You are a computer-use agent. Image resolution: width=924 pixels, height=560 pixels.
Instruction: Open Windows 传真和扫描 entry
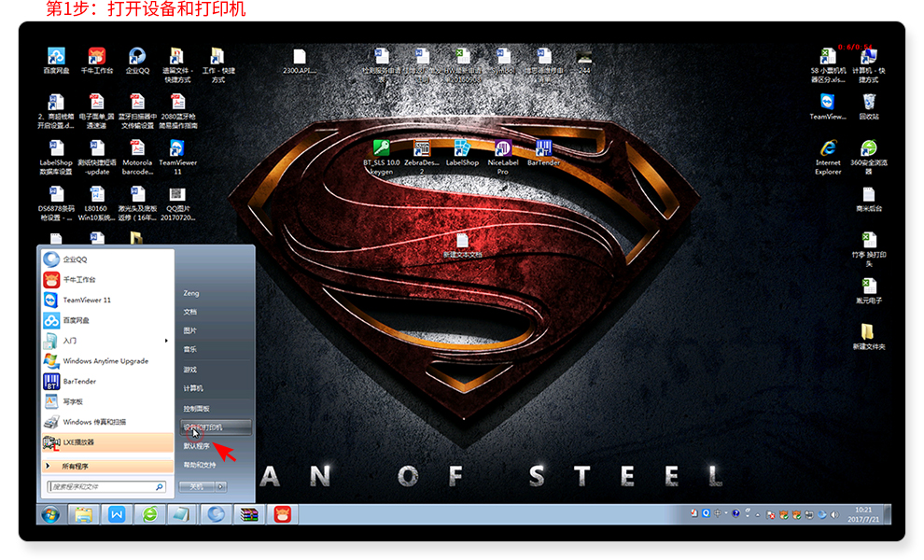(x=107, y=422)
